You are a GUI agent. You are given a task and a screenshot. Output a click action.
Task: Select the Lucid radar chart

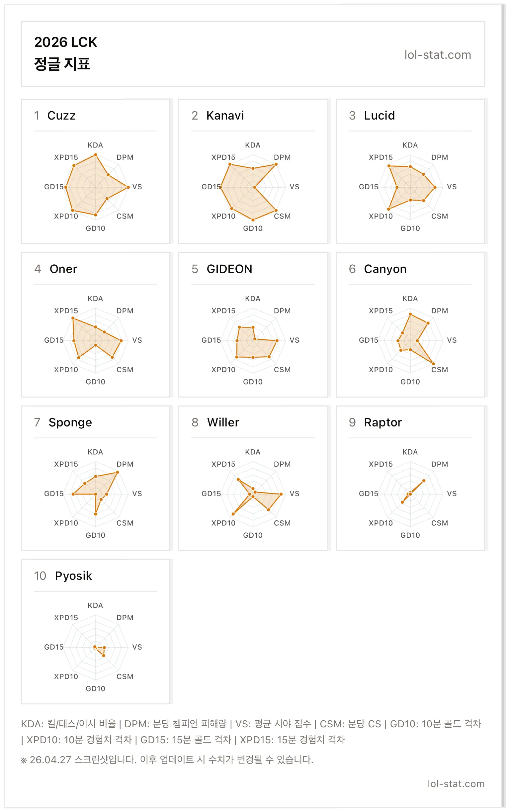click(410, 187)
